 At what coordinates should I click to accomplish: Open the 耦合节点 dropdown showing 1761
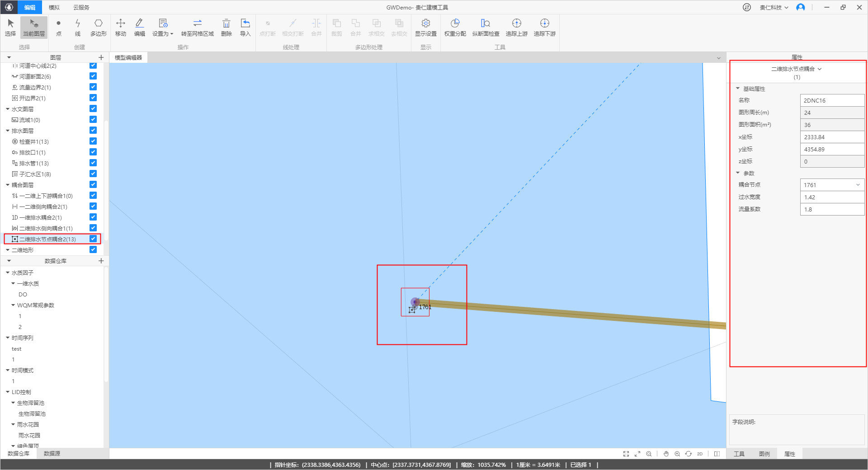pyautogui.click(x=832, y=185)
